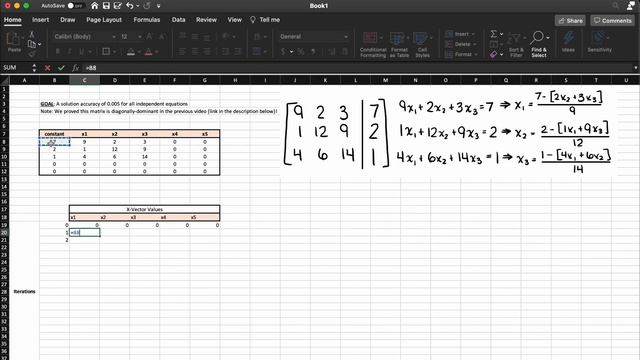This screenshot has width=640, height=360.
Task: Click the Fill Color bucket swatch
Action: 131,51
